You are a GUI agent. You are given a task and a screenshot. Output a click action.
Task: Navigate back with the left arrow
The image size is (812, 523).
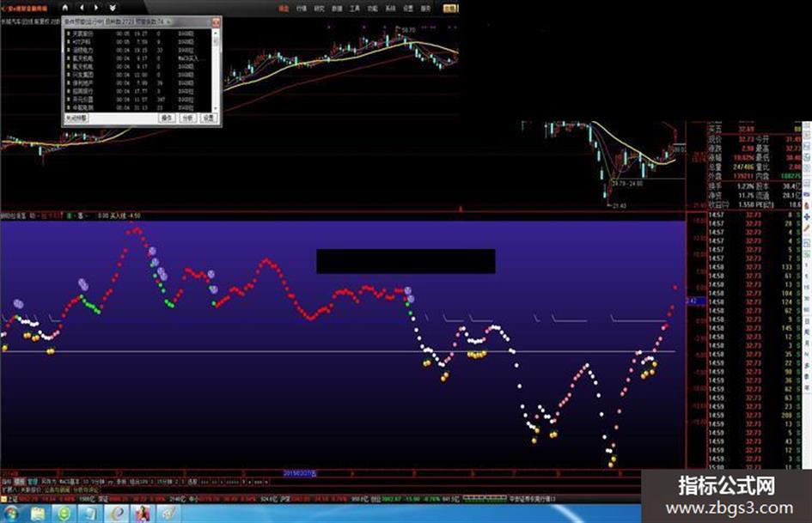[x=82, y=8]
